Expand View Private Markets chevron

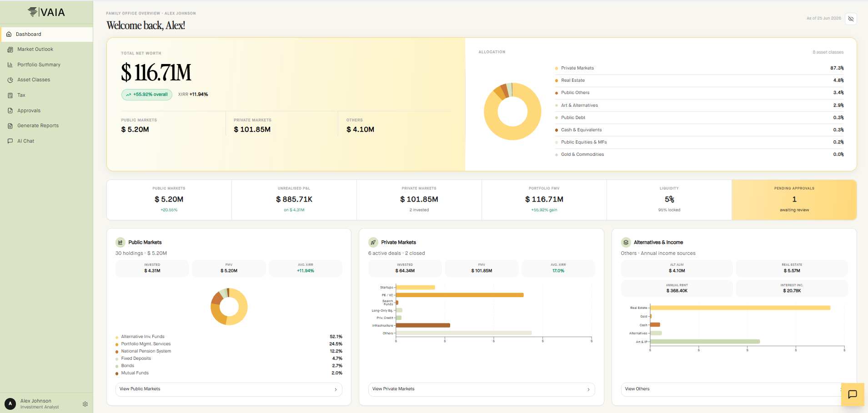tap(588, 389)
